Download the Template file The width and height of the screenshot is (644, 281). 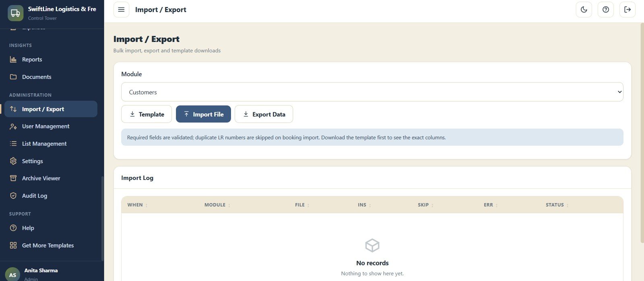click(147, 114)
